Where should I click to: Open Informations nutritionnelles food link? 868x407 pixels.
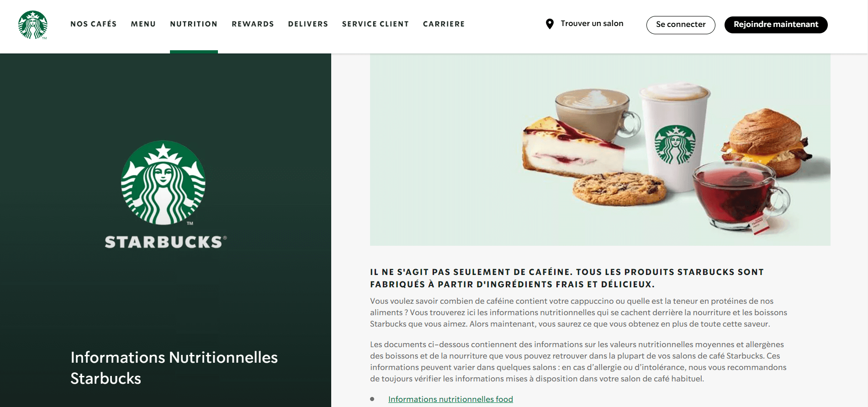click(x=450, y=399)
